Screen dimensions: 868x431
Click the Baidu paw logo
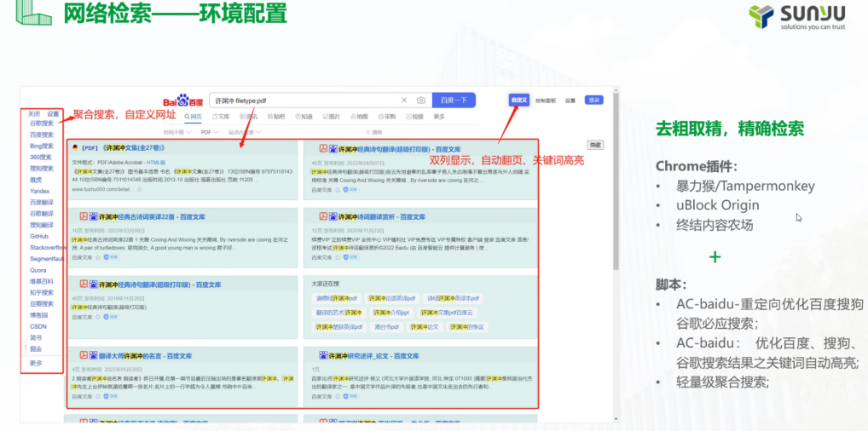pos(182,101)
